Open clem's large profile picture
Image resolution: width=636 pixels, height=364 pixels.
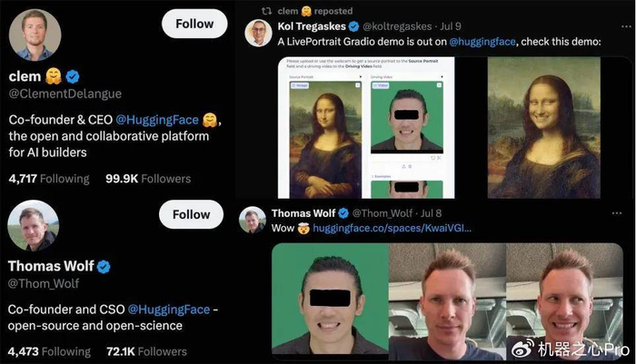[x=35, y=34]
